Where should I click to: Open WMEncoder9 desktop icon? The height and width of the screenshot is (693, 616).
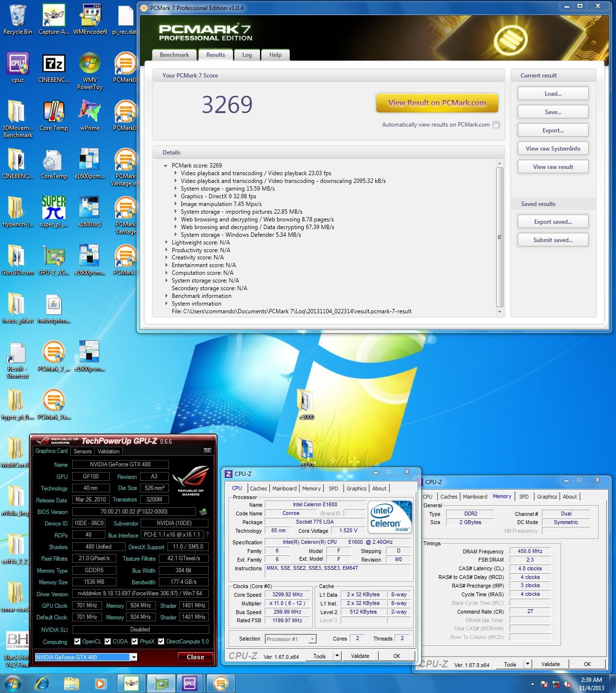[90, 19]
